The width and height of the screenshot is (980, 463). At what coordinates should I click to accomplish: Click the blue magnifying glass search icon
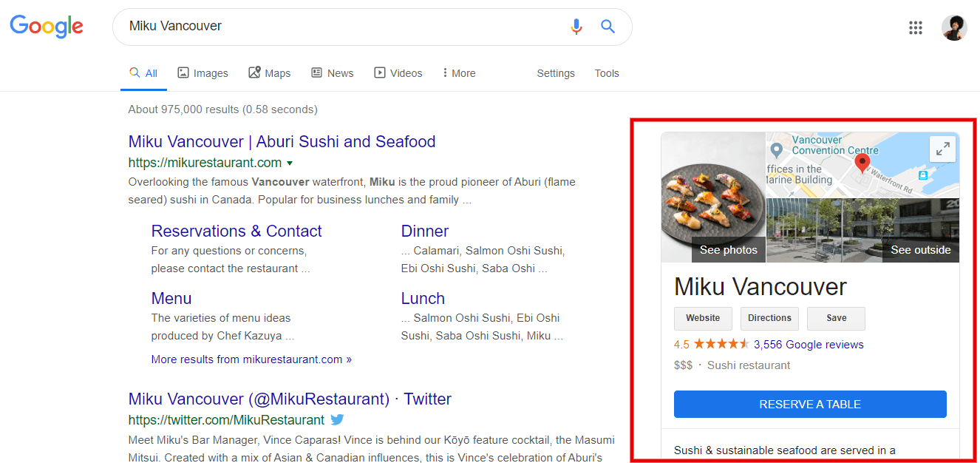(x=608, y=27)
